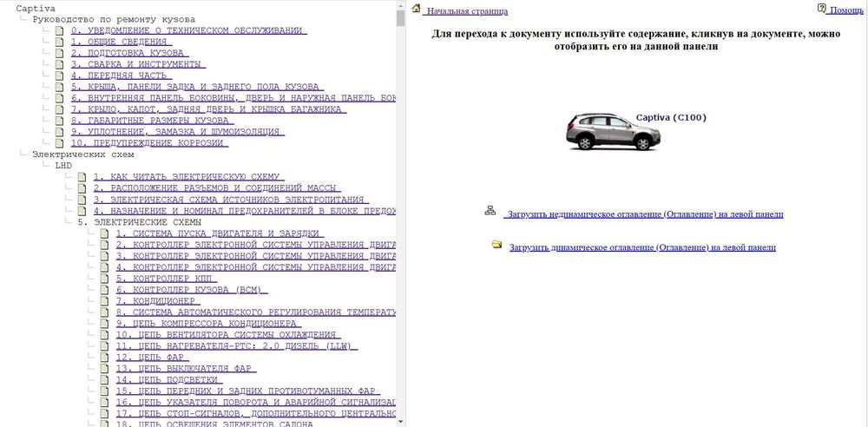Click document icon next to 12. ЦЕПЬ ФАР
Viewport: 868px width, 427px height.
tap(104, 358)
